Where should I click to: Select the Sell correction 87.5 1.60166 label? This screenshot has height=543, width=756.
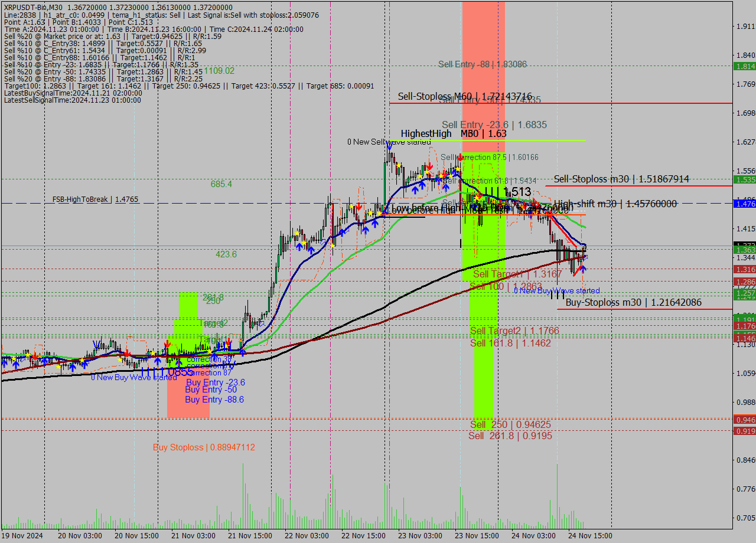(x=490, y=158)
